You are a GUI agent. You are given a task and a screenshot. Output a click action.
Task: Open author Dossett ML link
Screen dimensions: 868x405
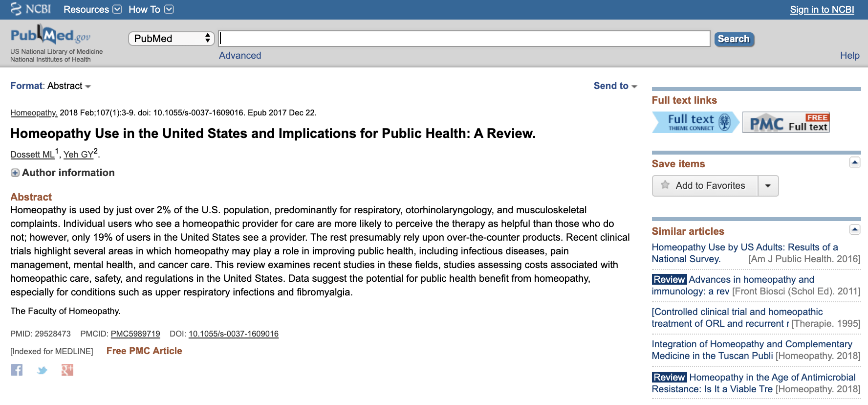pyautogui.click(x=32, y=155)
